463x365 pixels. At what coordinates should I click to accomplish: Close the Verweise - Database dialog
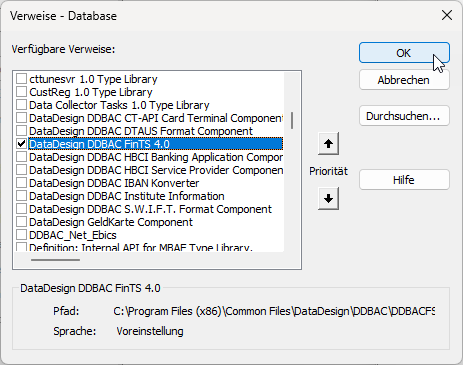pos(447,15)
